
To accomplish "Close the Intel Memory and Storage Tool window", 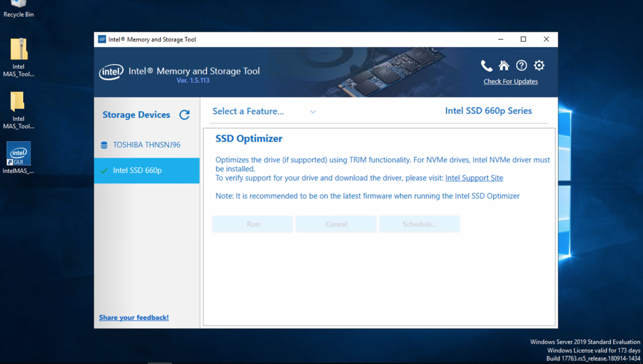I will (x=546, y=40).
